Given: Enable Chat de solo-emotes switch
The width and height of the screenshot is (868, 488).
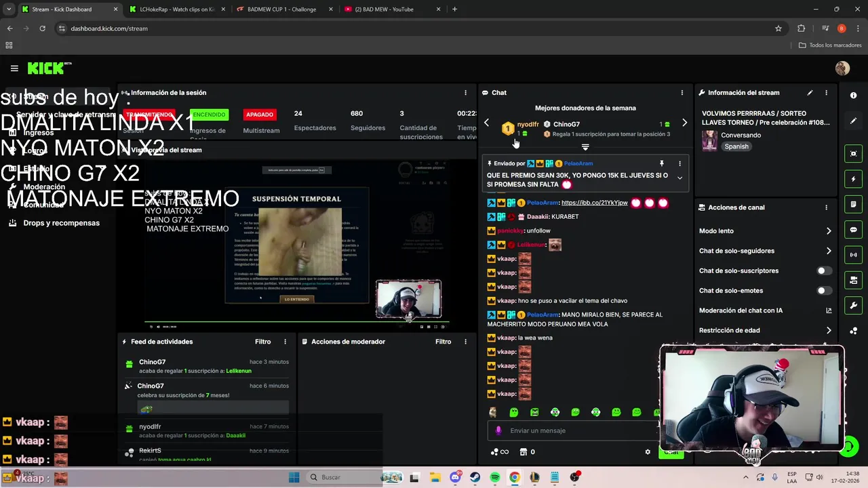Looking at the screenshot, I should pyautogui.click(x=824, y=291).
